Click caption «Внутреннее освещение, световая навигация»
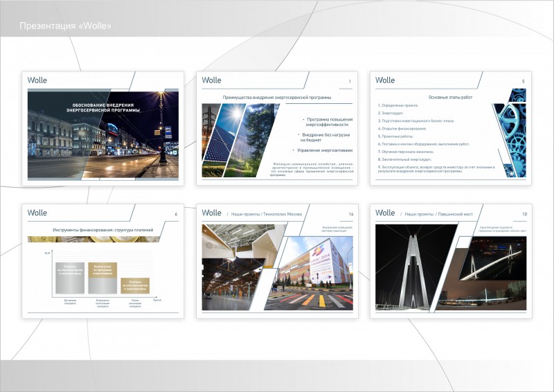 point(337,229)
